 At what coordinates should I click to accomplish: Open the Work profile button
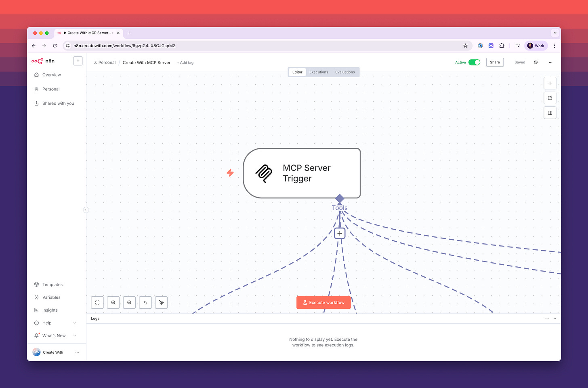click(x=536, y=46)
